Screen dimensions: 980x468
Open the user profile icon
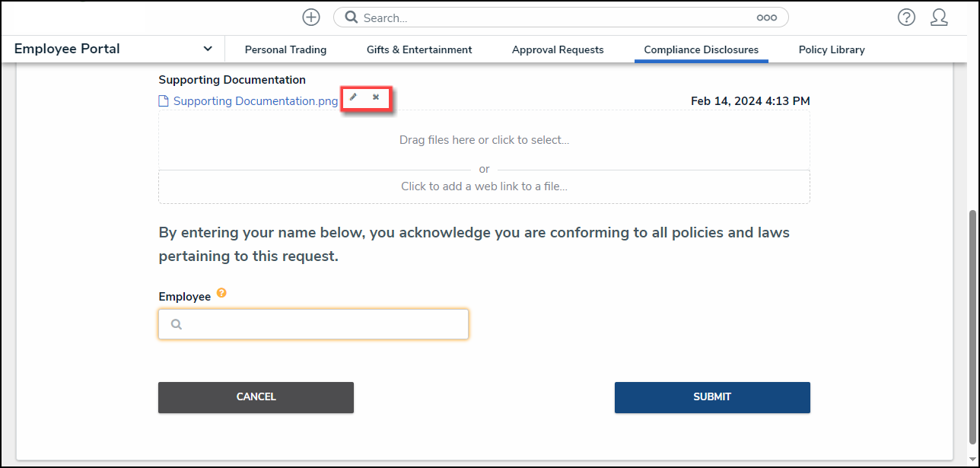[x=940, y=18]
